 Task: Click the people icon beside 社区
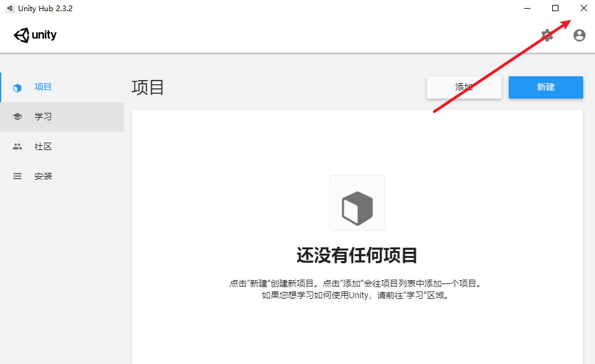click(x=17, y=147)
